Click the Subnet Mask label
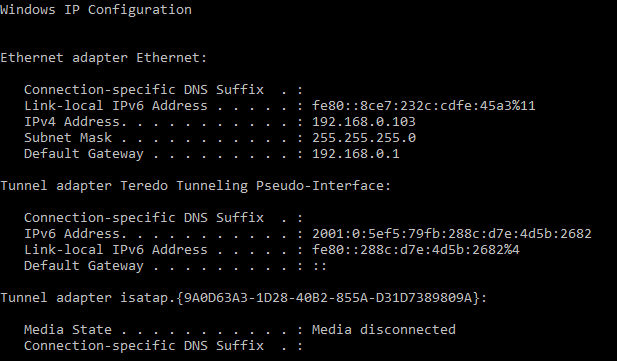 [x=68, y=138]
